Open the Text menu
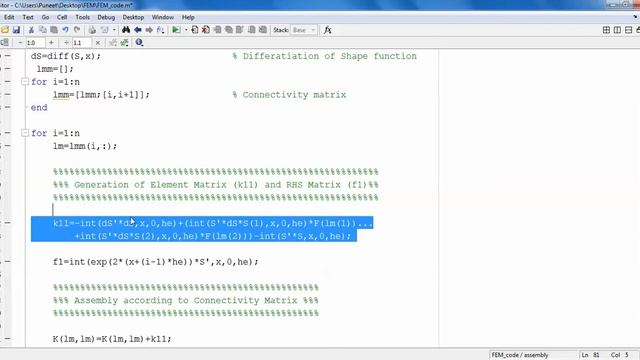The image size is (640, 360). [x=28, y=17]
